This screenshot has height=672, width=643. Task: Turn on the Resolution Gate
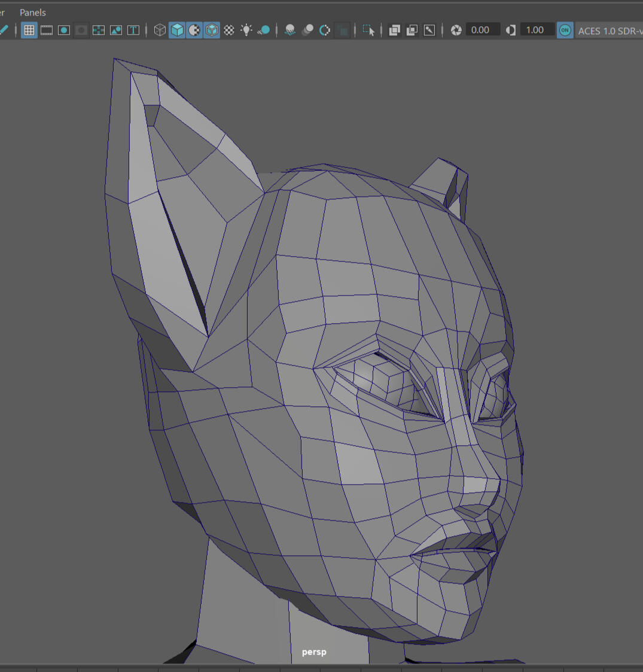pos(63,30)
